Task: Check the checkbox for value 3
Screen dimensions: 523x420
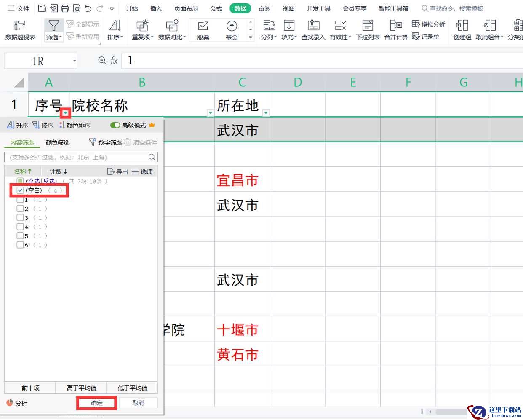Action: tap(20, 218)
